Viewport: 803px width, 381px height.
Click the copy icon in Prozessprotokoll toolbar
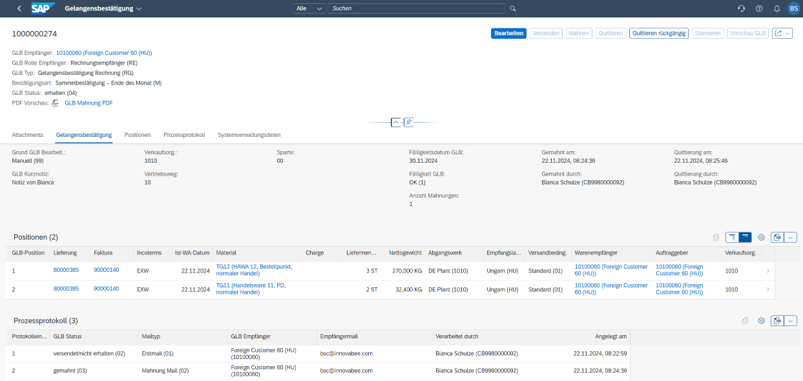click(x=745, y=321)
